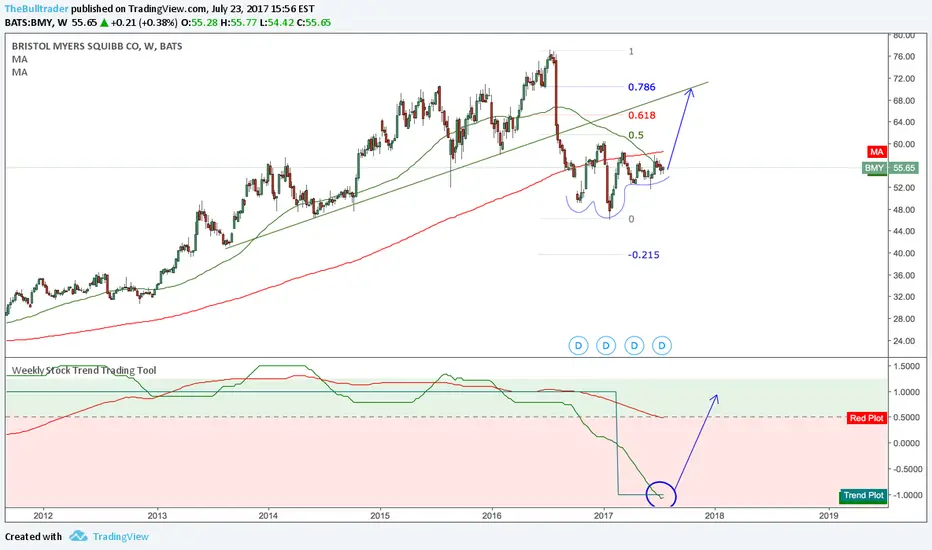This screenshot has width=932, height=550.
Task: Click the 1.0000 indicator axis value
Action: (906, 392)
